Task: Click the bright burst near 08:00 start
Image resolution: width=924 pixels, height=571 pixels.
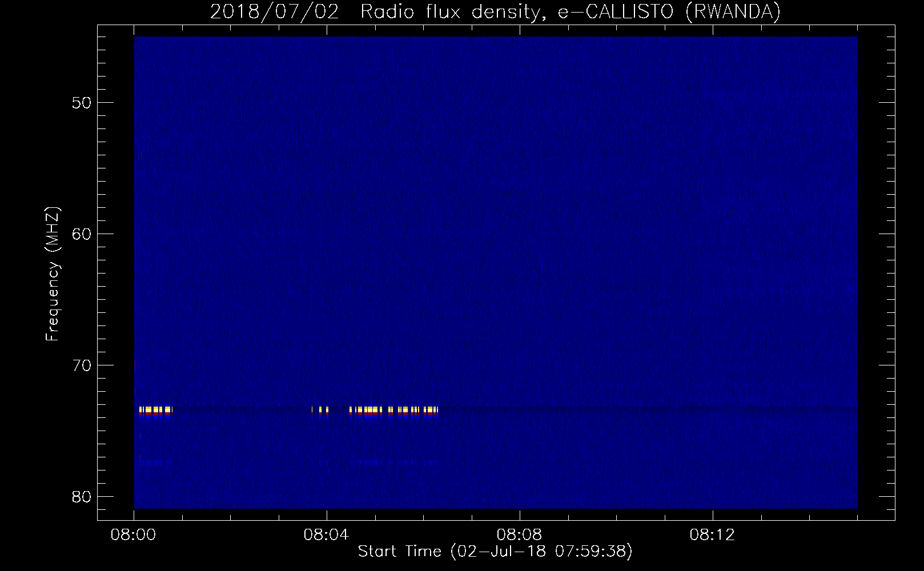Action: tap(155, 411)
